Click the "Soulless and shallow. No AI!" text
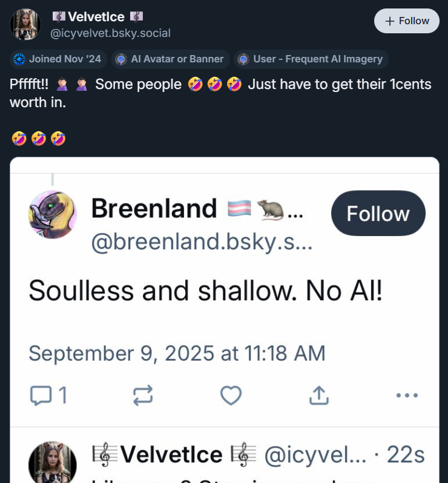Screen dimensions: 448x483 click(x=205, y=291)
